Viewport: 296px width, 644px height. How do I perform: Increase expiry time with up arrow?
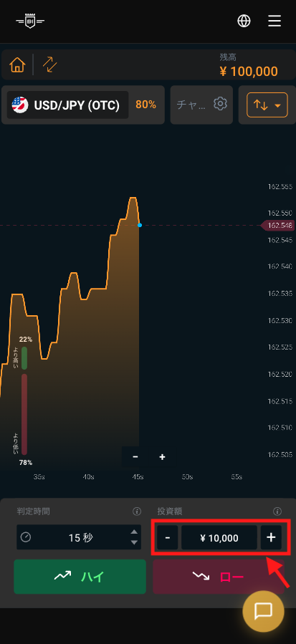(134, 532)
